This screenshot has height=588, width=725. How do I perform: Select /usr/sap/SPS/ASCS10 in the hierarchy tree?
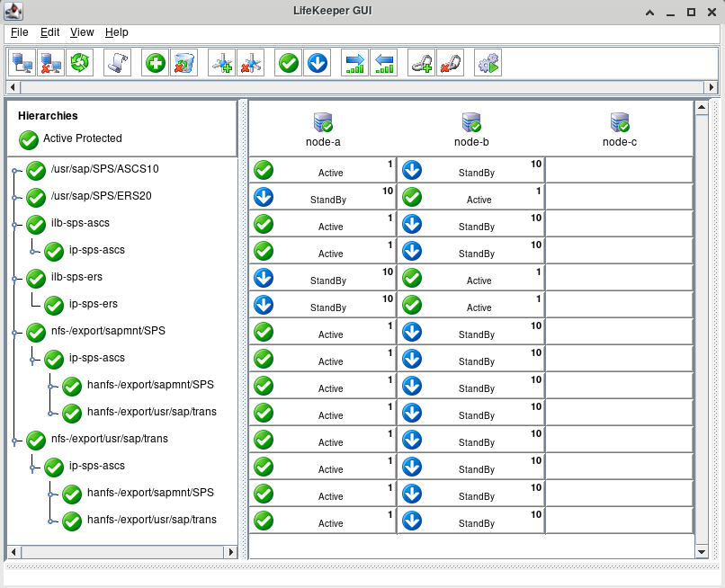coord(105,169)
